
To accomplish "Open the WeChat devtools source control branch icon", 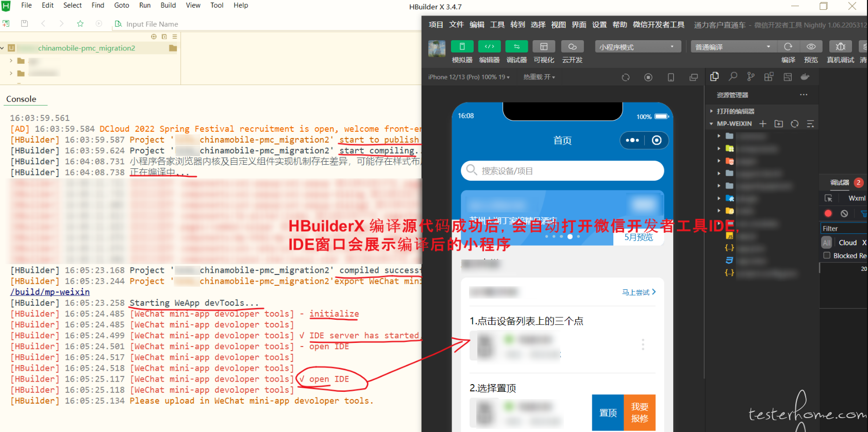I will point(751,77).
